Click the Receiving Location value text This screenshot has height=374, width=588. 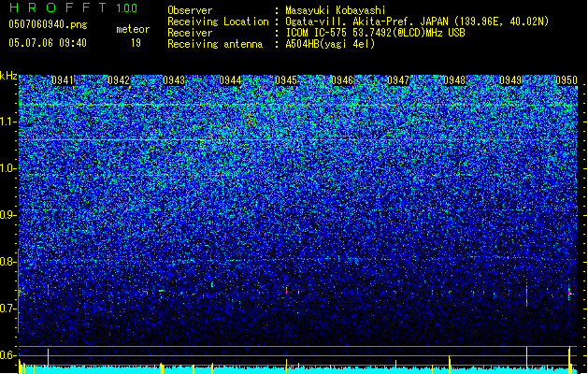pyautogui.click(x=417, y=22)
